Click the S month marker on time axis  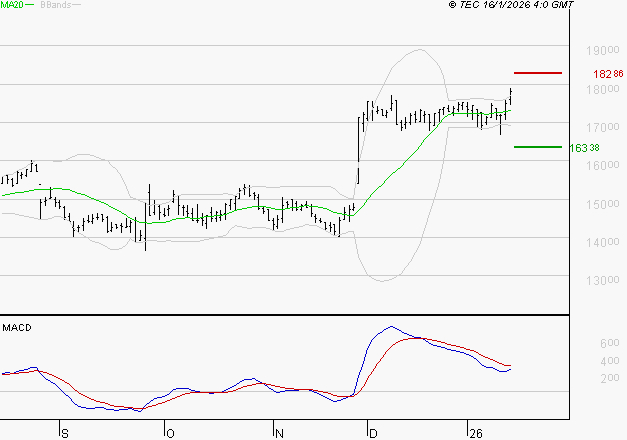(x=65, y=434)
